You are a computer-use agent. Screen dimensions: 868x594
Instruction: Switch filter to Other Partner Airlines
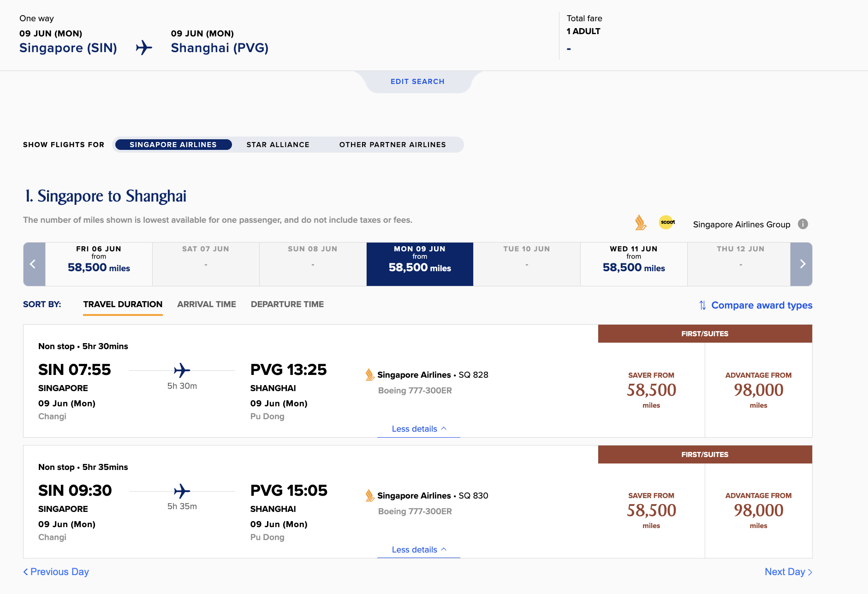point(392,145)
